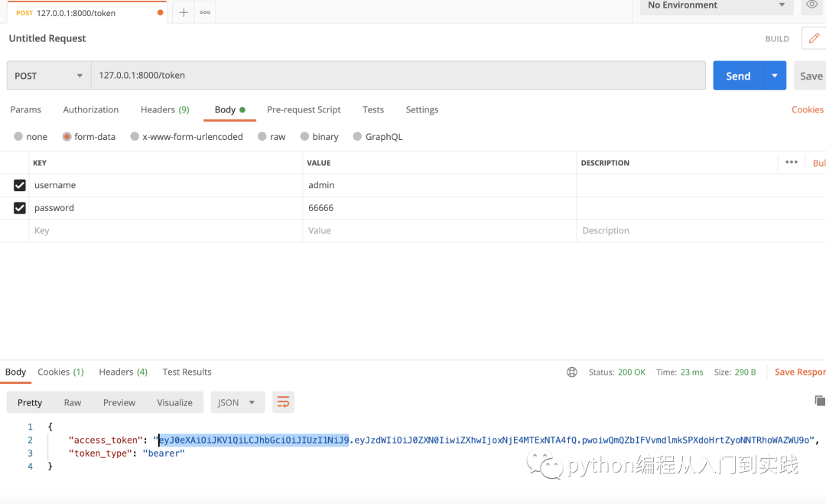This screenshot has height=504, width=826.
Task: Click the admin value cell
Action: (x=439, y=185)
